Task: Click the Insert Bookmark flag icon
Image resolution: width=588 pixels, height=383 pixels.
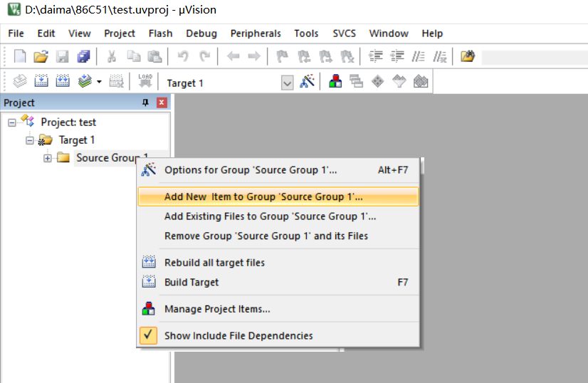Action: coord(282,57)
